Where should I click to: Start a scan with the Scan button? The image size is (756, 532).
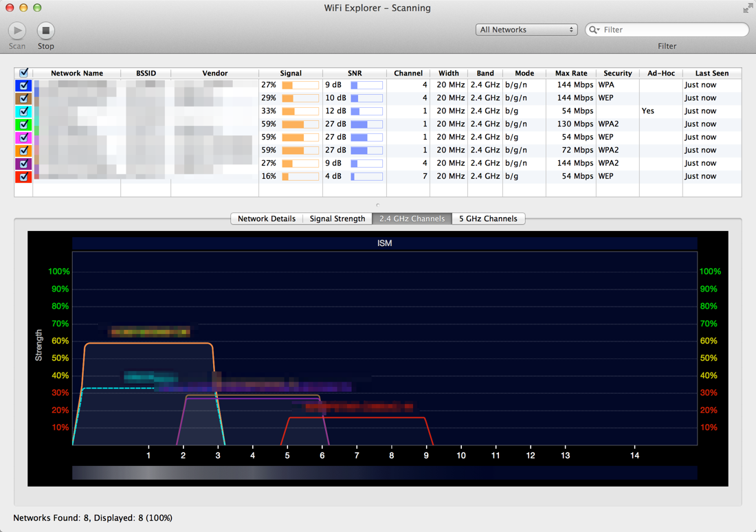pyautogui.click(x=17, y=31)
